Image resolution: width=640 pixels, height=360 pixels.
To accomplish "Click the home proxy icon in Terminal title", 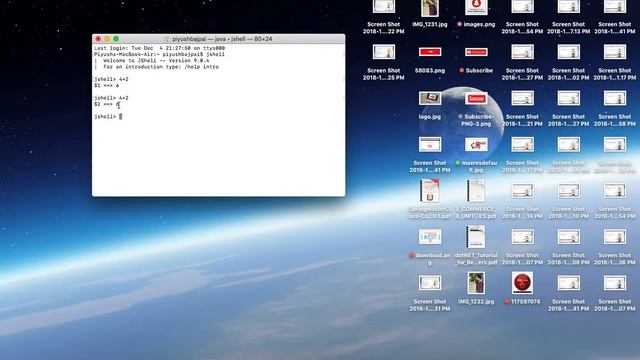I will (167, 39).
